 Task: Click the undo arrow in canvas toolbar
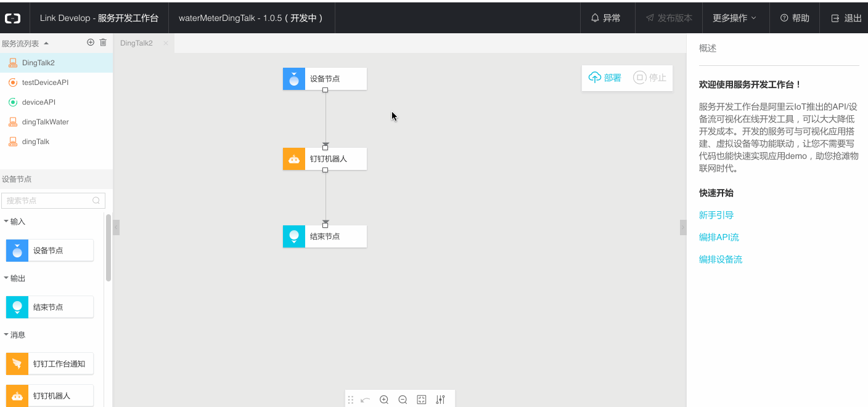[x=366, y=400]
